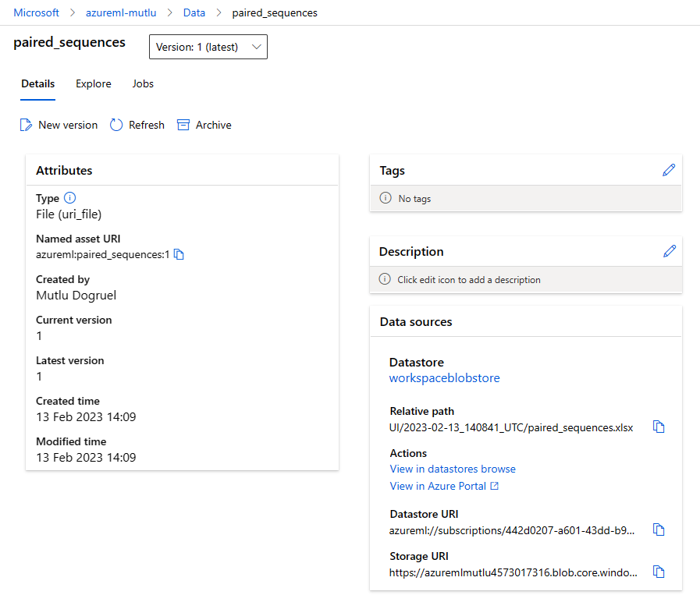Click the Created time value 13 Feb 2023
The image size is (700, 595).
[x=86, y=417]
